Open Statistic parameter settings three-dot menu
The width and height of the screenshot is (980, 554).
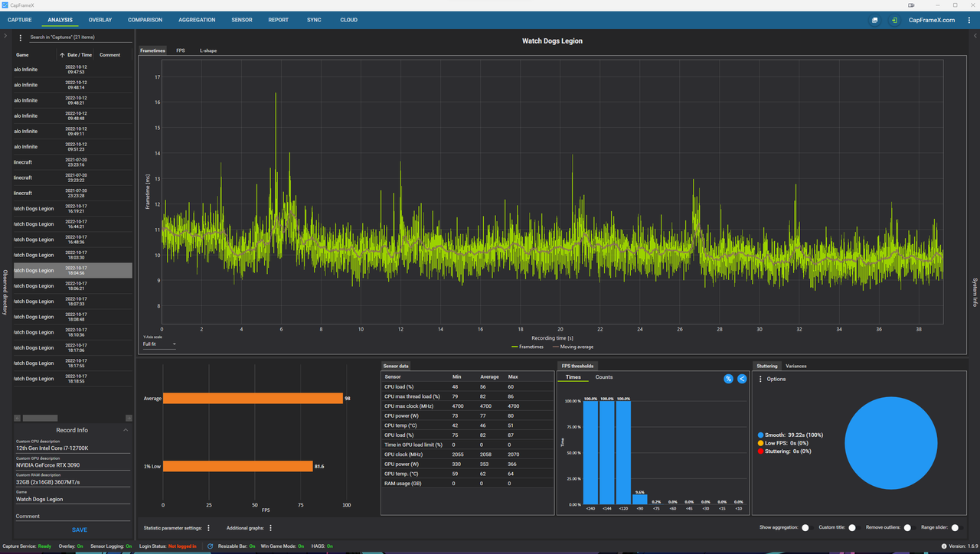(x=208, y=528)
